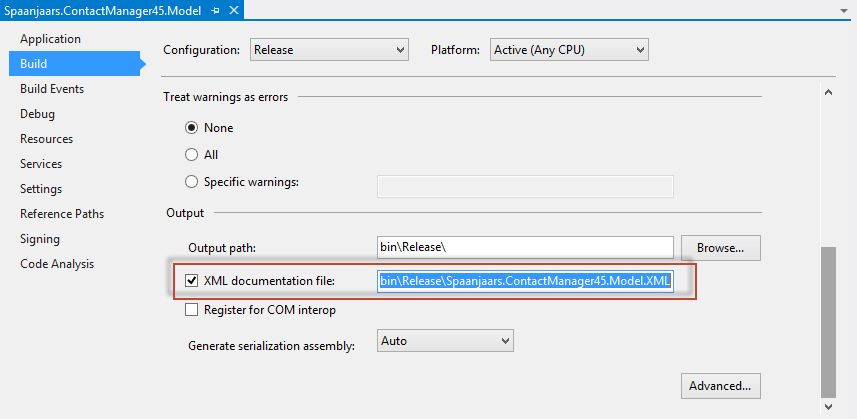Click the Browse... button
This screenshot has height=419, width=857.
[x=720, y=247]
